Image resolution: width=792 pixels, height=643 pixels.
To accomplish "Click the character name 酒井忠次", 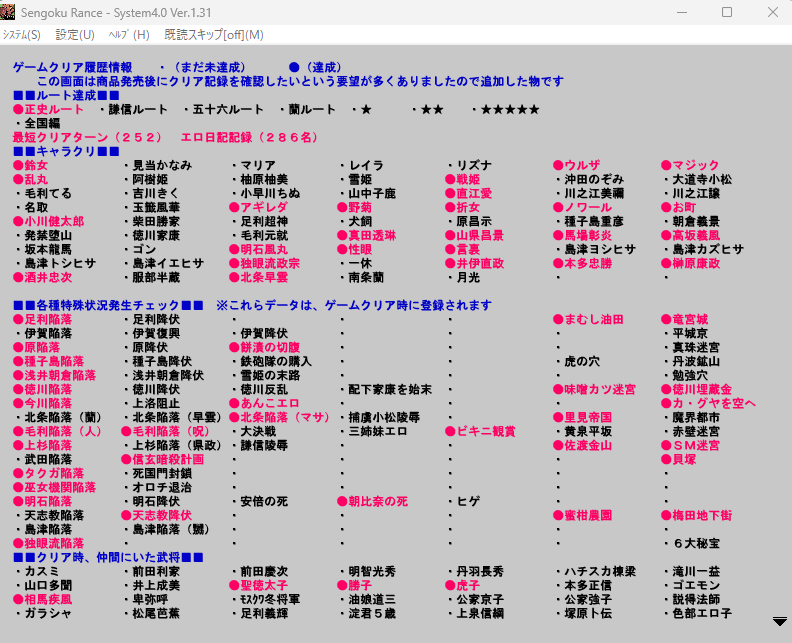I will pyautogui.click(x=43, y=277).
